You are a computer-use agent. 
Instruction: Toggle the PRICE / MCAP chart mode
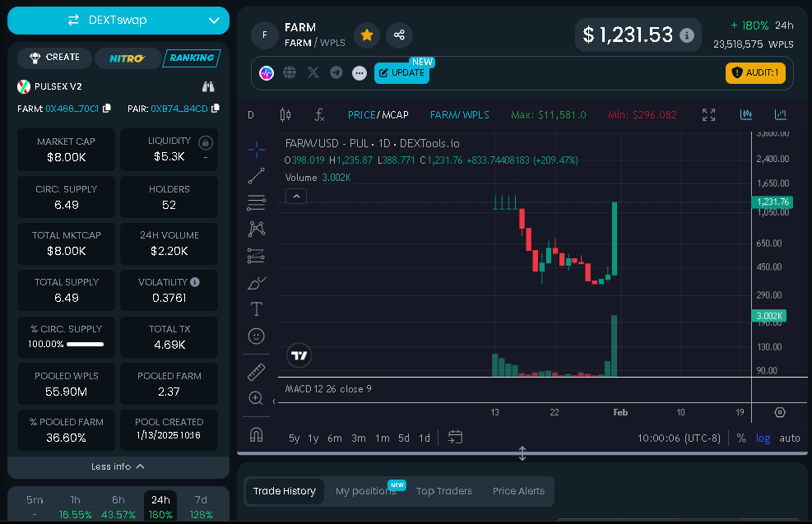378,115
